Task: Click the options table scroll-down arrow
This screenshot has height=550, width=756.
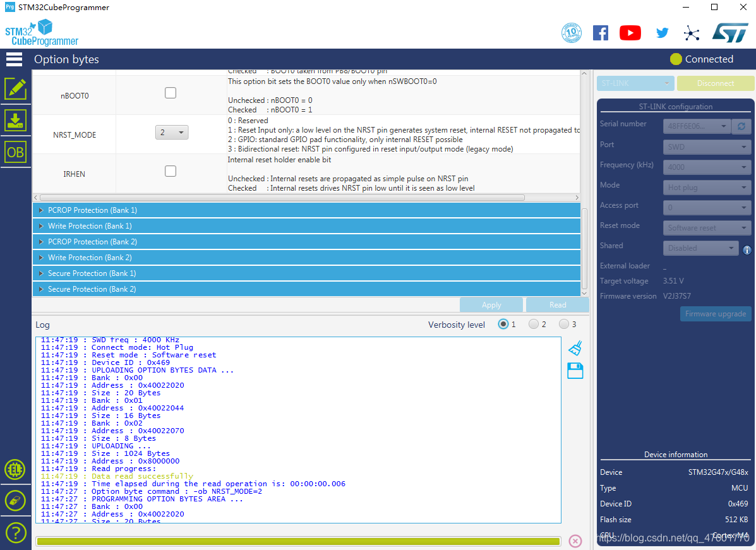Action: coord(584,293)
